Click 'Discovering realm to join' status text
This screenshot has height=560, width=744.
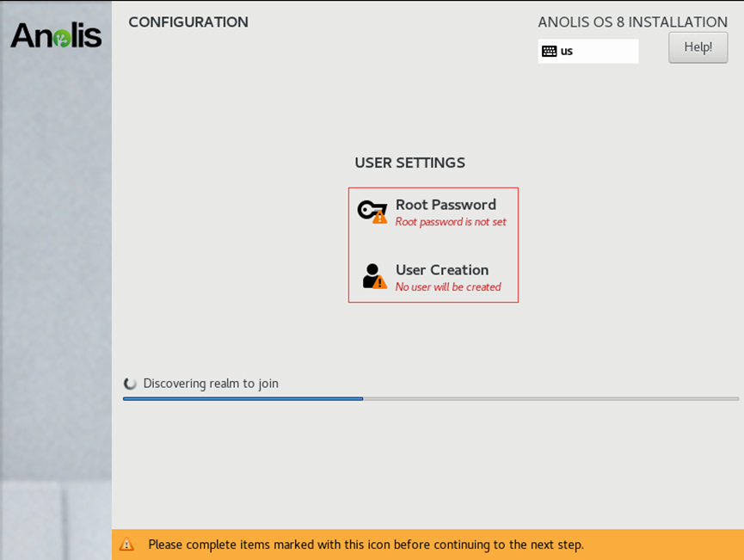(211, 384)
